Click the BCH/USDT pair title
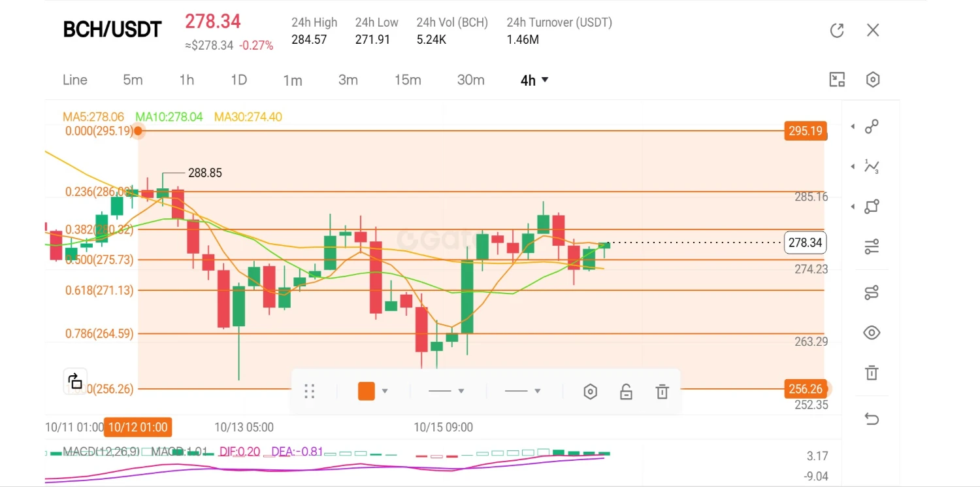Viewport: 980px width, 487px height. (112, 29)
